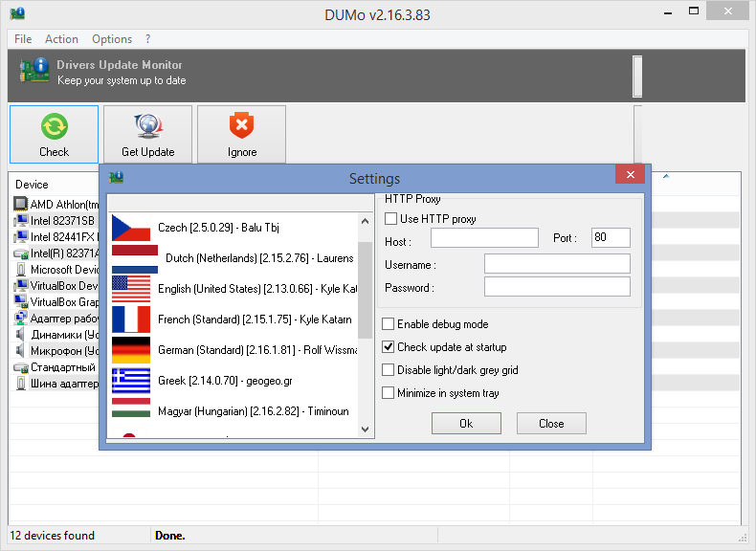Select the Greek flag language entry
This screenshot has height=551, width=756.
[233, 381]
